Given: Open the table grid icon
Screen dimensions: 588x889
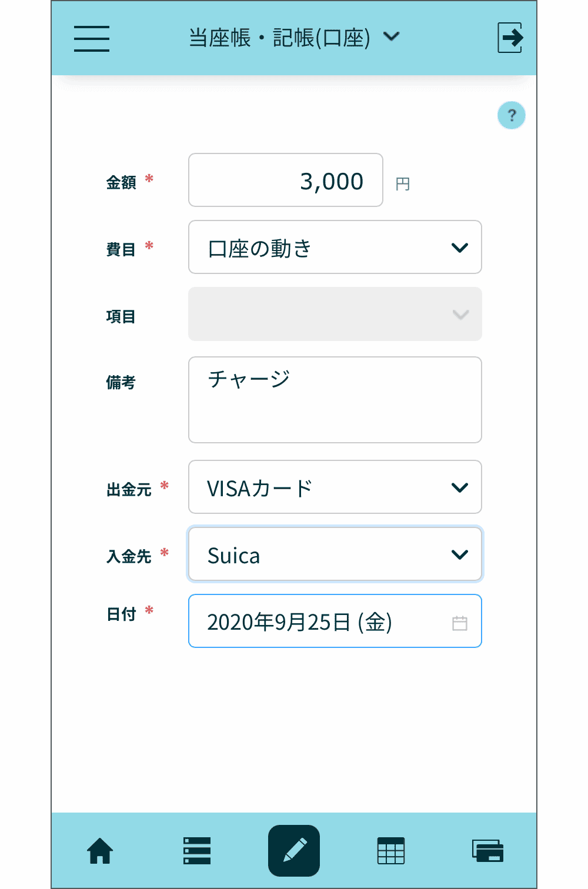Looking at the screenshot, I should click(x=391, y=851).
